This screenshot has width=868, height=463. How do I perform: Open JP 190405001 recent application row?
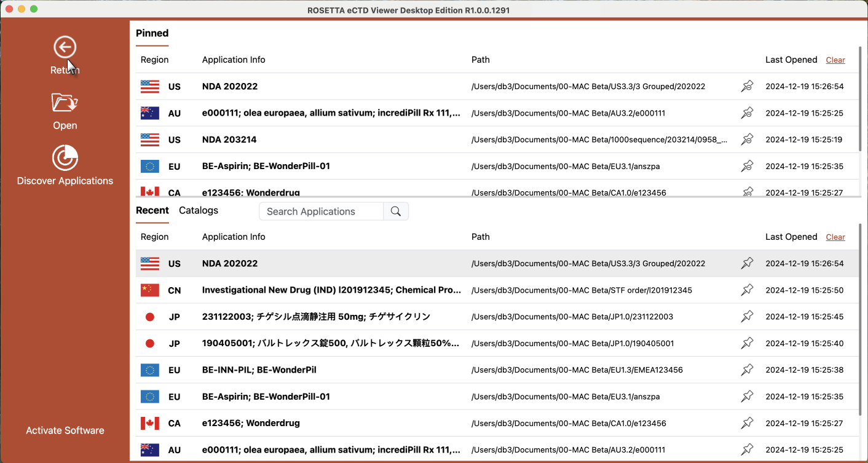tap(330, 343)
